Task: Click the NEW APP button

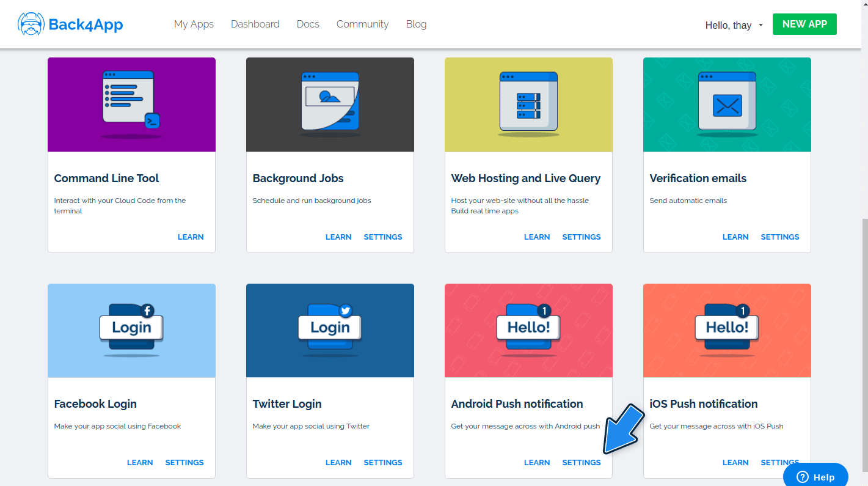Action: [804, 24]
